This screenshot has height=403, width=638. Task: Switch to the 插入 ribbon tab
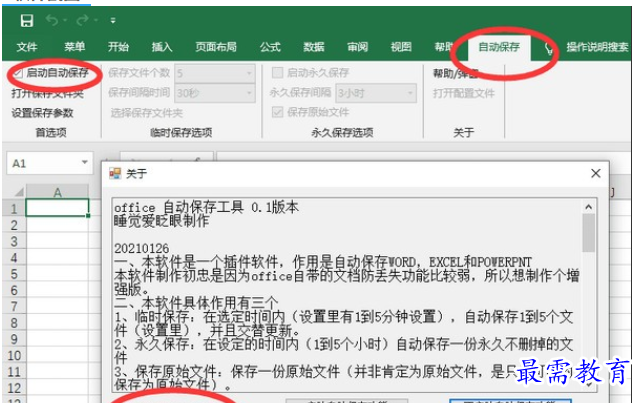click(162, 47)
